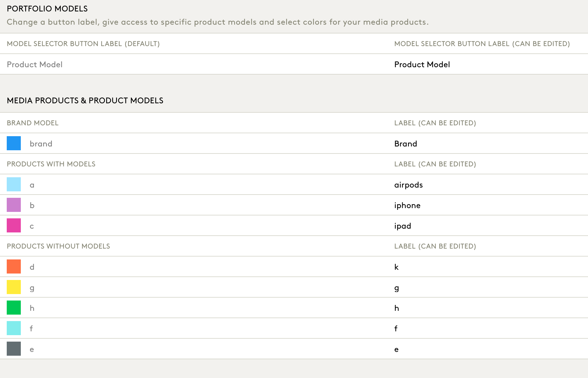Open the cyan swatch for product f
Viewport: 588px width, 378px height.
coord(14,328)
